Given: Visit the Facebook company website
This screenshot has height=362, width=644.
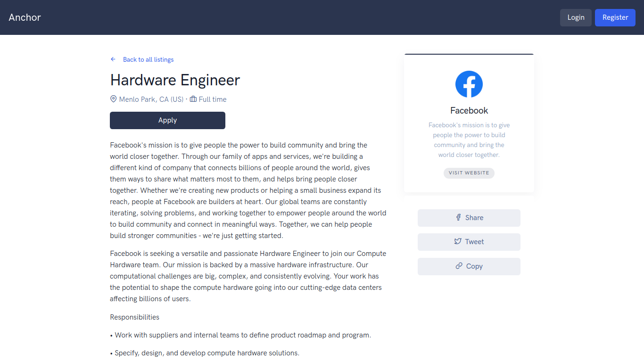Looking at the screenshot, I should pyautogui.click(x=469, y=173).
